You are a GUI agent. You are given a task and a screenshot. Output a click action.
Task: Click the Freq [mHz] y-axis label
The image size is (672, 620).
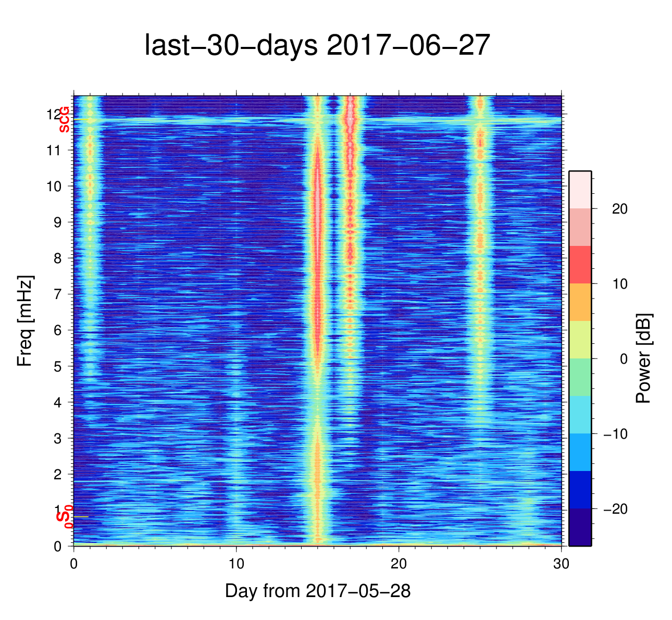click(25, 321)
